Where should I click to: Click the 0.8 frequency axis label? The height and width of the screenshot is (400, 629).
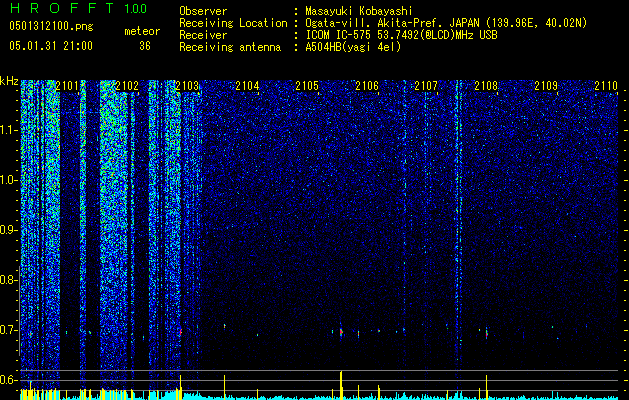point(8,280)
